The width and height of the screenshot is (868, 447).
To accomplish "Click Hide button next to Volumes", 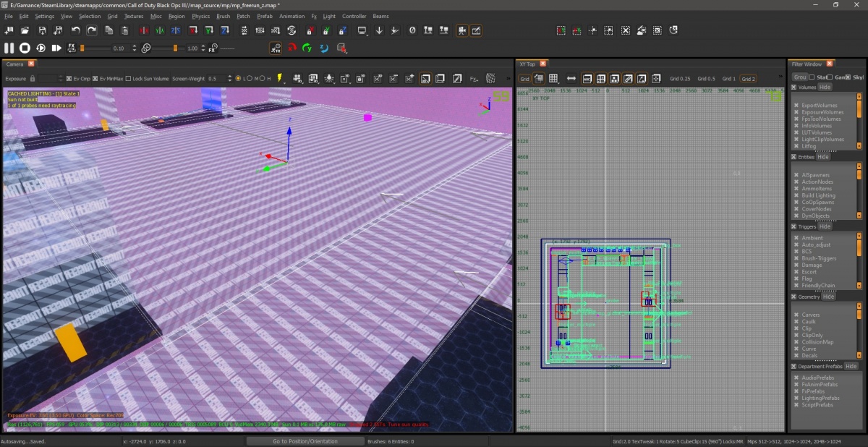I will click(x=825, y=87).
